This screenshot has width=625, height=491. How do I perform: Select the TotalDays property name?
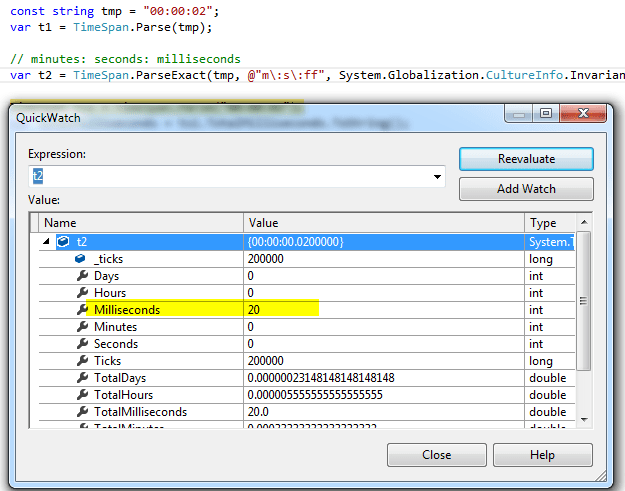[x=120, y=378]
